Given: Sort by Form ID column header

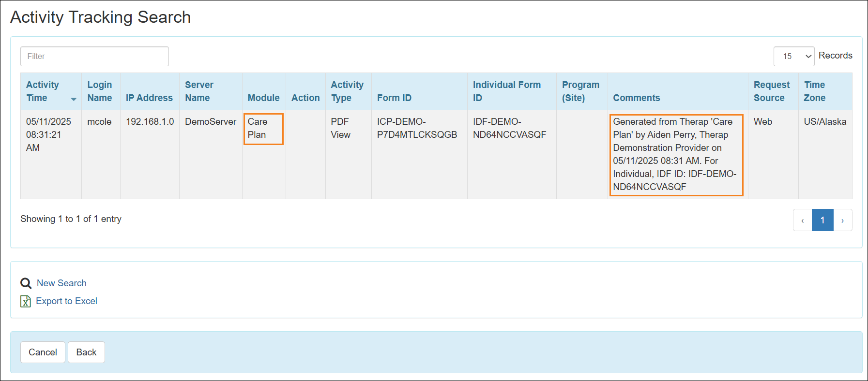Looking at the screenshot, I should tap(419, 91).
